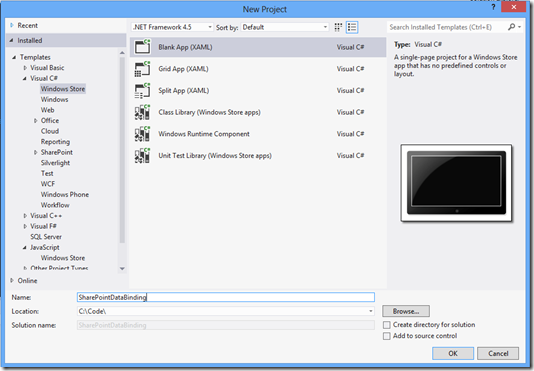Open the dialog help question mark
The width and height of the screenshot is (534, 371).
(493, 7)
